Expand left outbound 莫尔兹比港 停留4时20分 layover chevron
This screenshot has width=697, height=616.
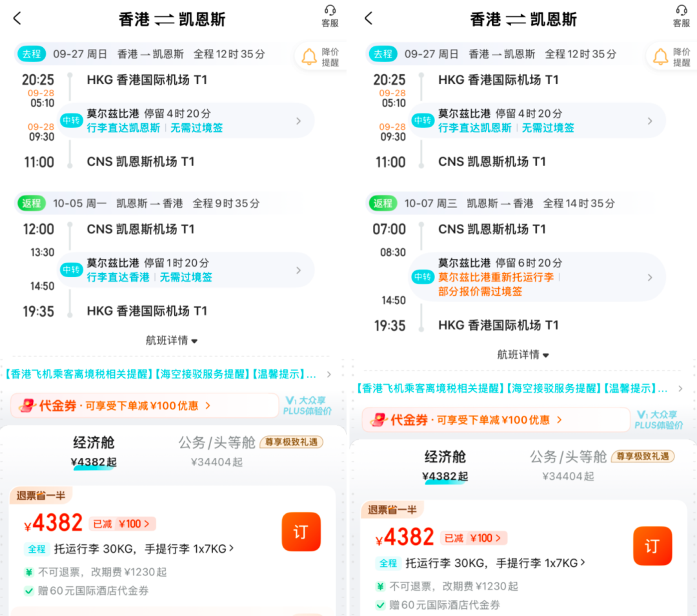point(298,121)
